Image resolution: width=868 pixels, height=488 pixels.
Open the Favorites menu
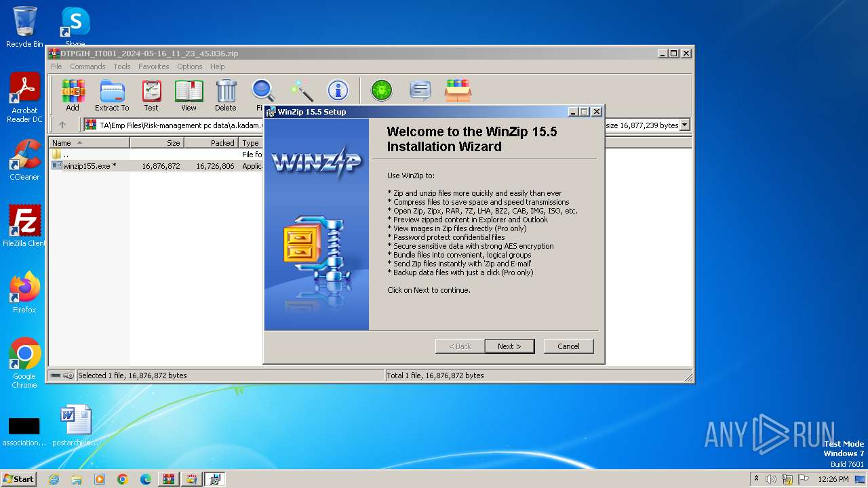(x=154, y=66)
